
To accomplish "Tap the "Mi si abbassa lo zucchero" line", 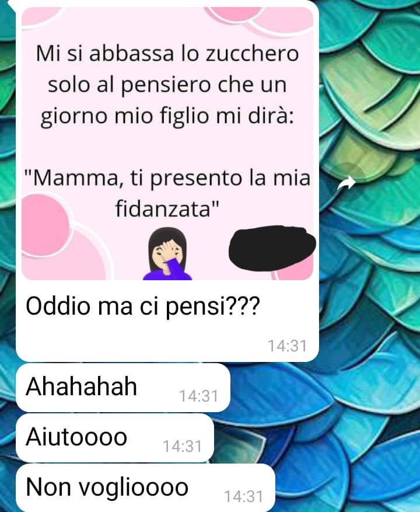I will tap(167, 53).
